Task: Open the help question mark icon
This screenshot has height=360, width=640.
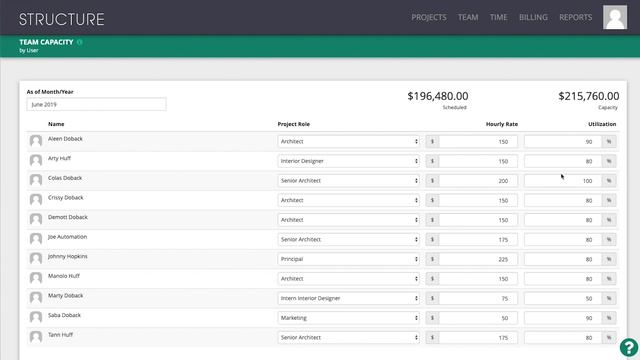Action: [x=629, y=347]
